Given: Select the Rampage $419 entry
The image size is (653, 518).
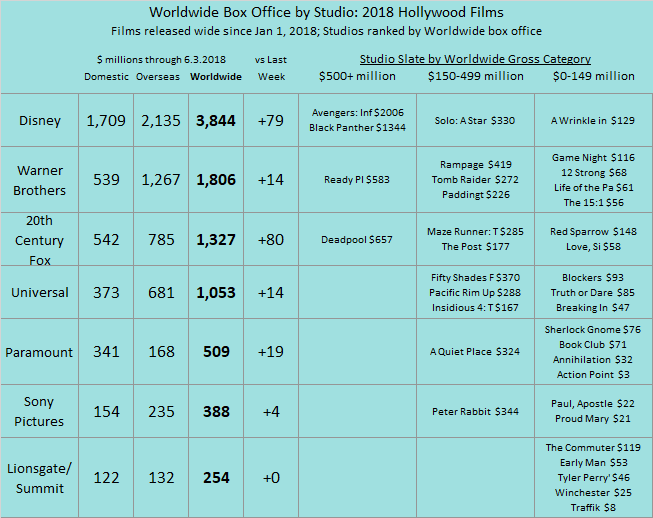Looking at the screenshot, I should point(476,165).
